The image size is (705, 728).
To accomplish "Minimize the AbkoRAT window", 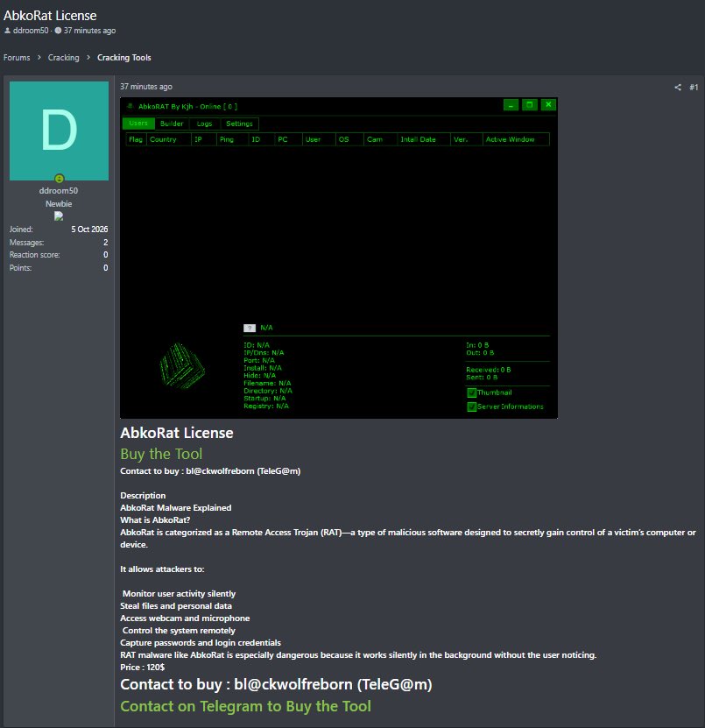I will point(511,105).
